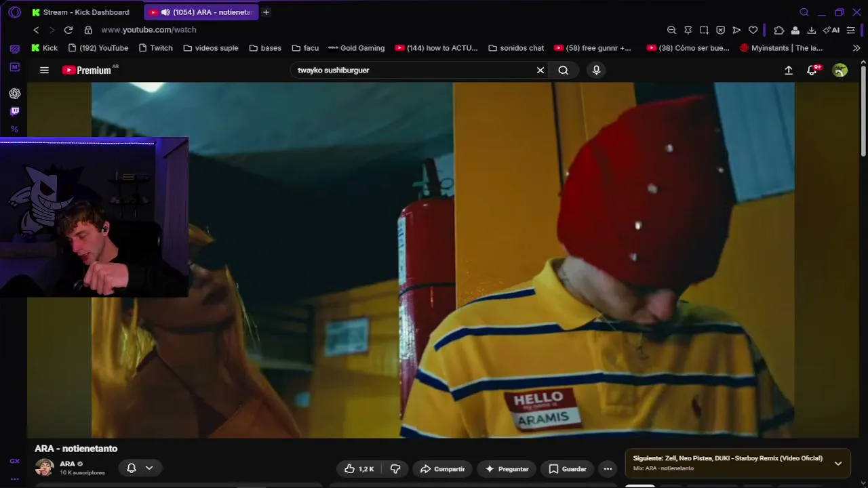868x488 pixels.
Task: Clear the YouTube search text
Action: pos(540,70)
